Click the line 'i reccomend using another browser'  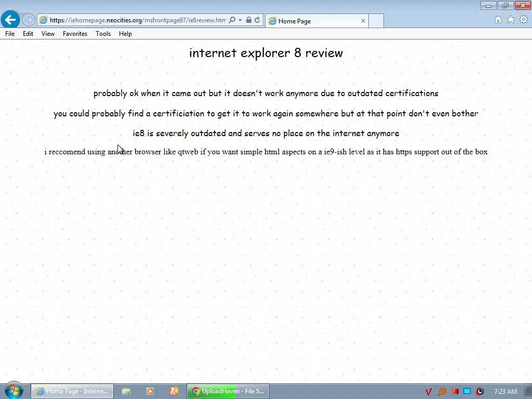266,152
